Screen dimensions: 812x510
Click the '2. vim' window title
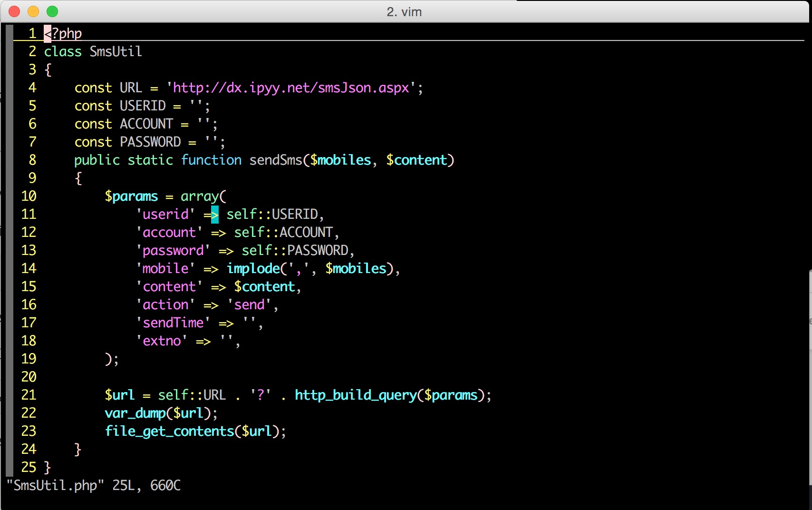click(404, 12)
